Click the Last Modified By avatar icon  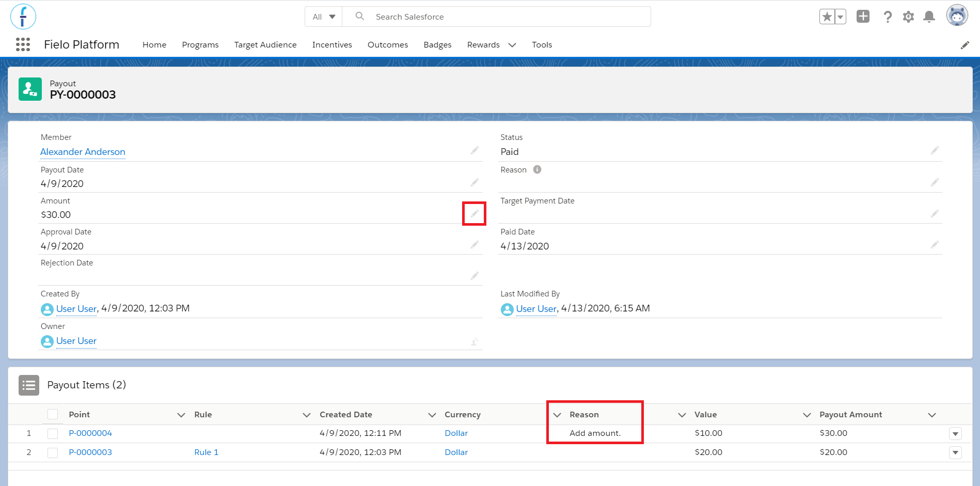click(x=507, y=309)
